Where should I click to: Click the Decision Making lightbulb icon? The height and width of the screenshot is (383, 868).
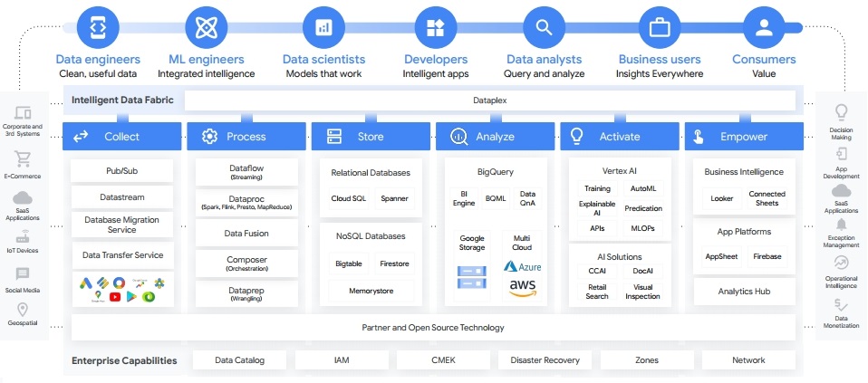point(841,112)
